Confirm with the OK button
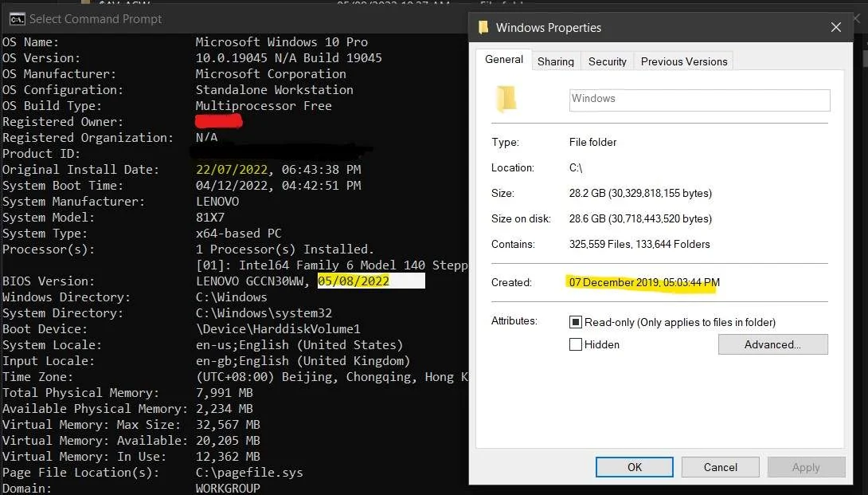The image size is (868, 495). point(635,467)
